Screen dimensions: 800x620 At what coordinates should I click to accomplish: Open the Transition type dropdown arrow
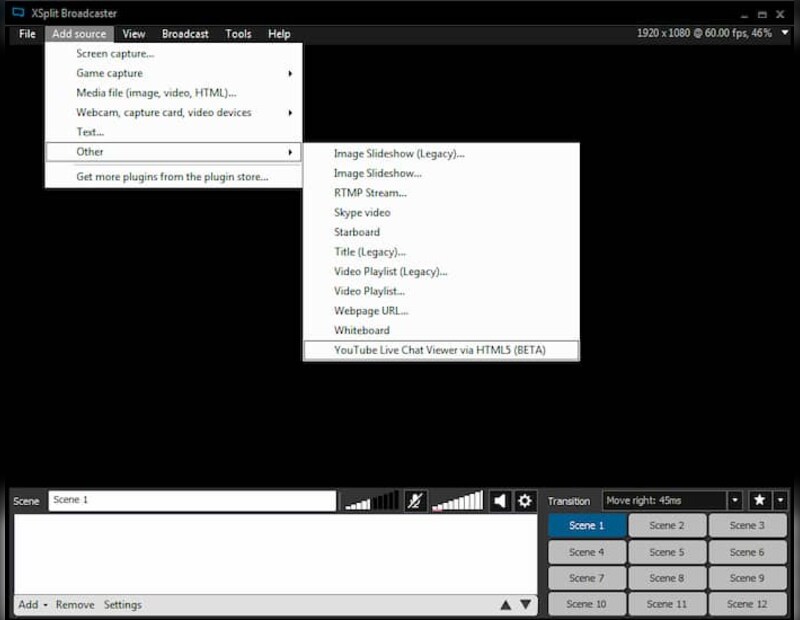(x=735, y=500)
